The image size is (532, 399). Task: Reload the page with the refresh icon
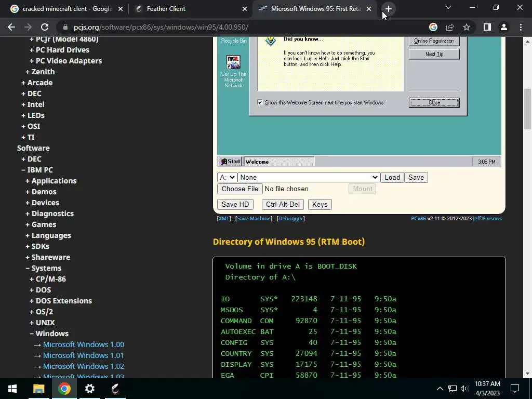(x=45, y=27)
